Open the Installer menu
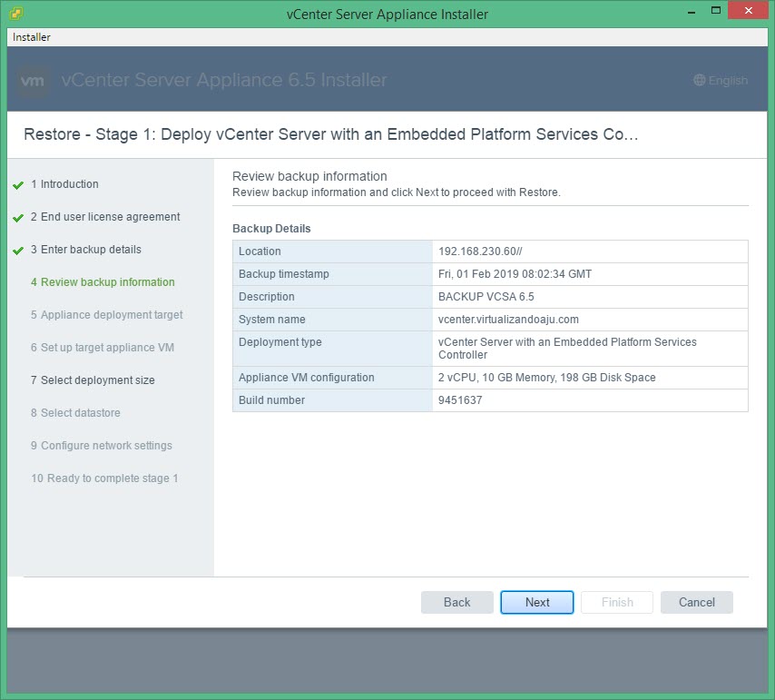Image resolution: width=775 pixels, height=700 pixels. tap(32, 37)
